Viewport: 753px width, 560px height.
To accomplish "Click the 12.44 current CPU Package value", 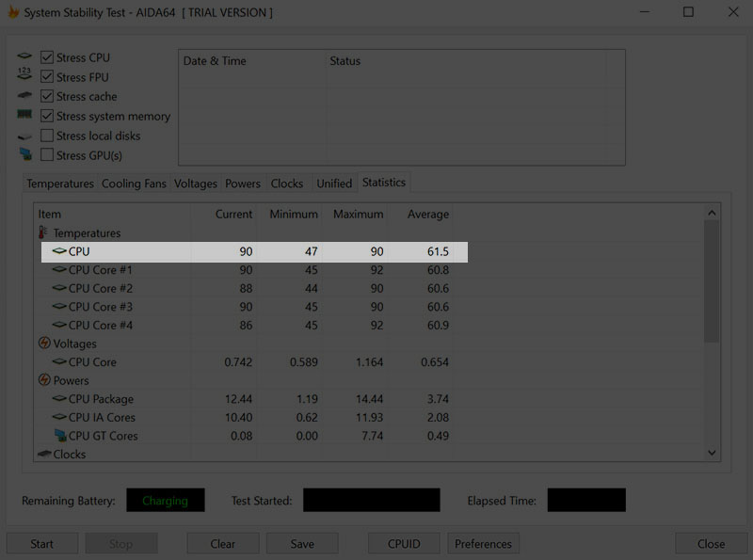I will click(x=239, y=399).
